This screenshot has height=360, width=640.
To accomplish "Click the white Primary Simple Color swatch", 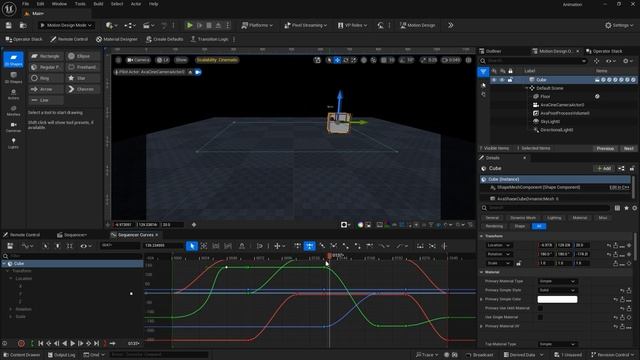I will click(x=557, y=299).
